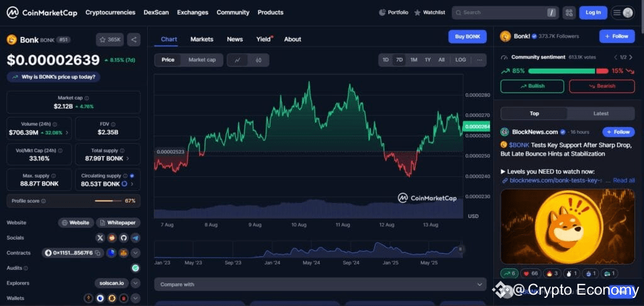Image resolution: width=644 pixels, height=306 pixels.
Task: Open the Compare with dropdown
Action: tap(320, 284)
